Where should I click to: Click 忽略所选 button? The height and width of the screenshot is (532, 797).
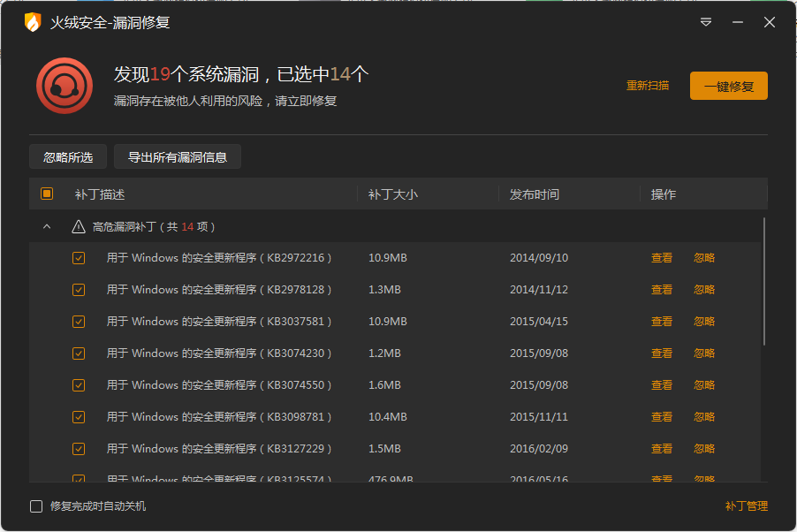click(x=68, y=157)
